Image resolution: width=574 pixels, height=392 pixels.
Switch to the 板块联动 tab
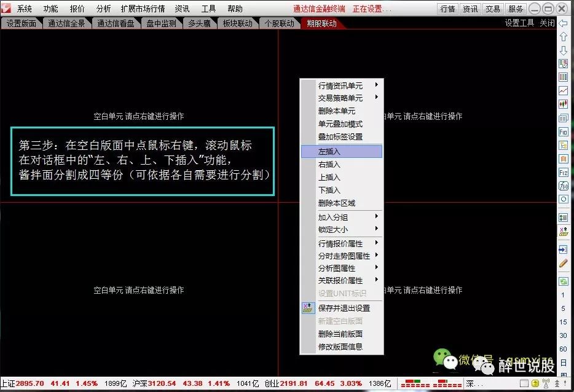(x=238, y=23)
